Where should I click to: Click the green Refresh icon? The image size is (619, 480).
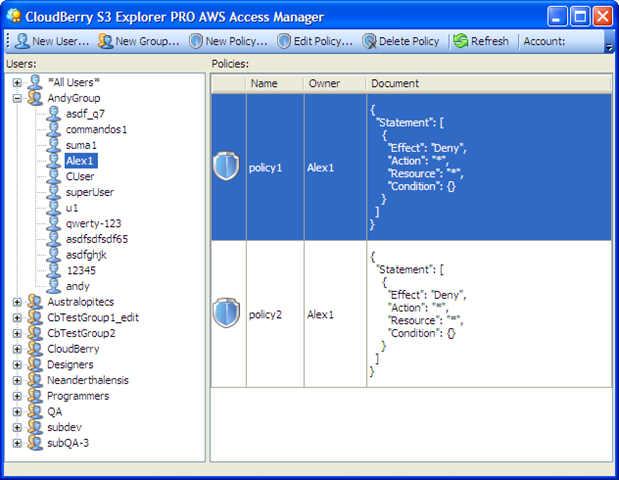[460, 41]
